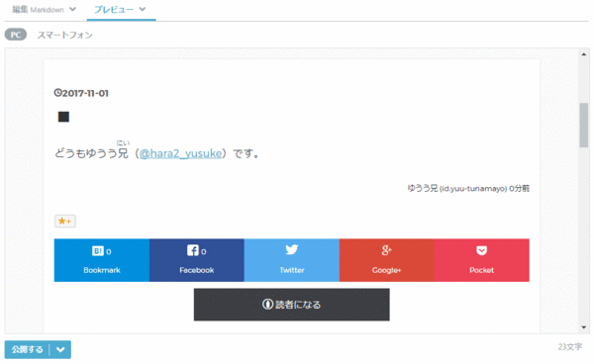This screenshot has width=594, height=364.
Task: Switch preview to スマートフォン
Action: 64,36
